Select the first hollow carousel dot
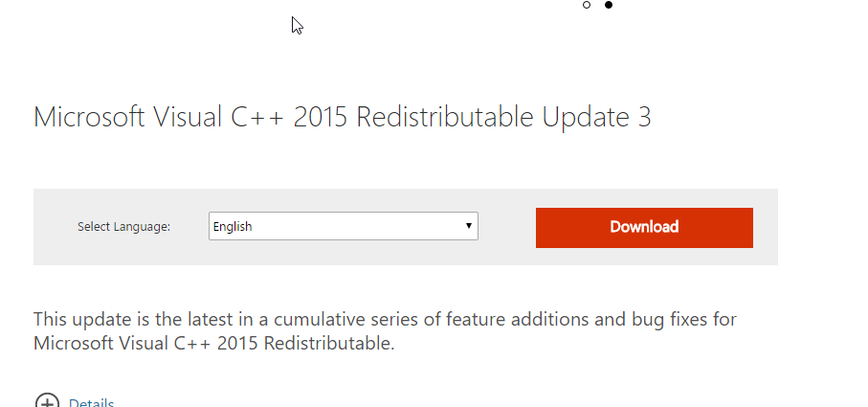Image resolution: width=868 pixels, height=407 pixels. pyautogui.click(x=587, y=5)
